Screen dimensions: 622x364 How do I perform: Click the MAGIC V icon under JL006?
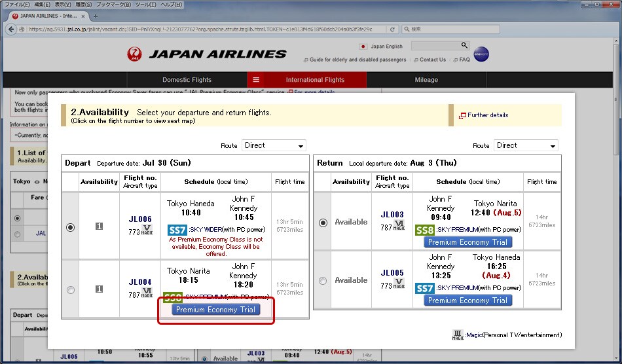(147, 230)
